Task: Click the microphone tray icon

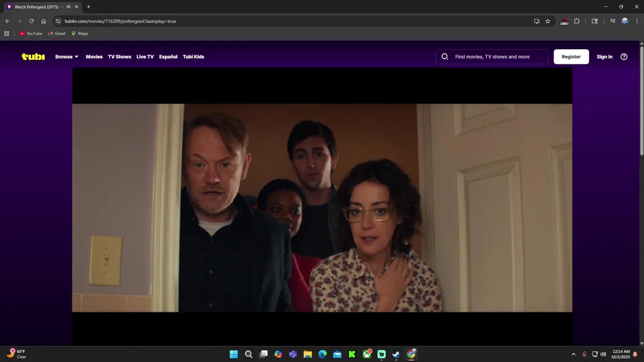Action: pyautogui.click(x=584, y=354)
